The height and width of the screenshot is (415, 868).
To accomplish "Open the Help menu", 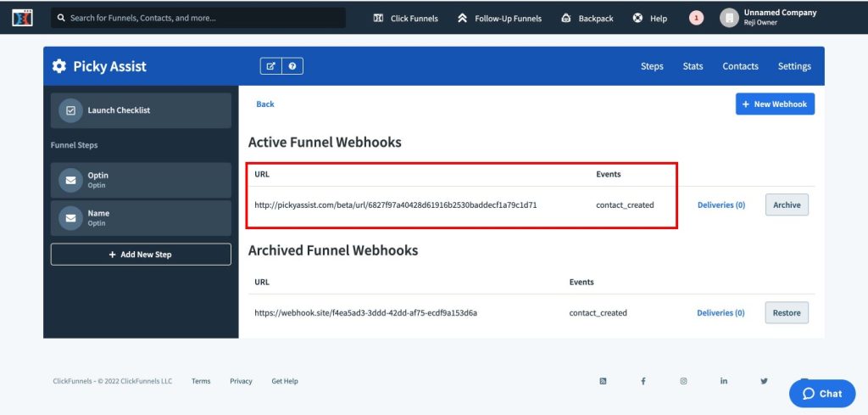I will tap(650, 19).
